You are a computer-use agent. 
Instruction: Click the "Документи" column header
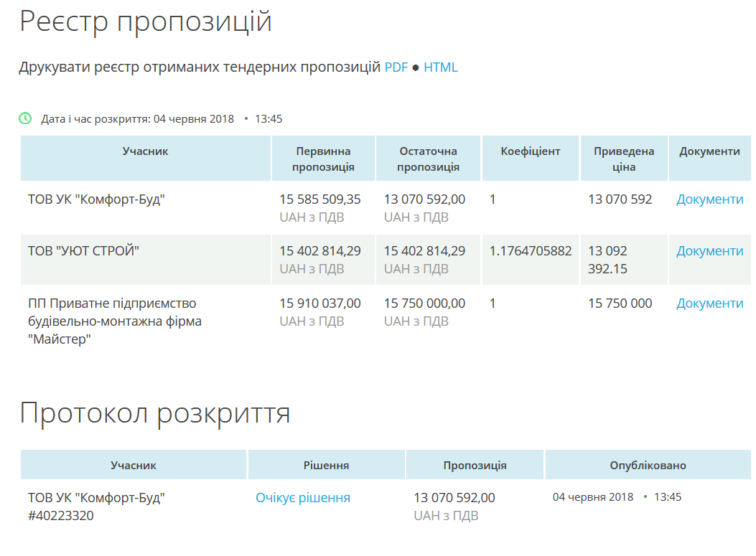click(709, 151)
